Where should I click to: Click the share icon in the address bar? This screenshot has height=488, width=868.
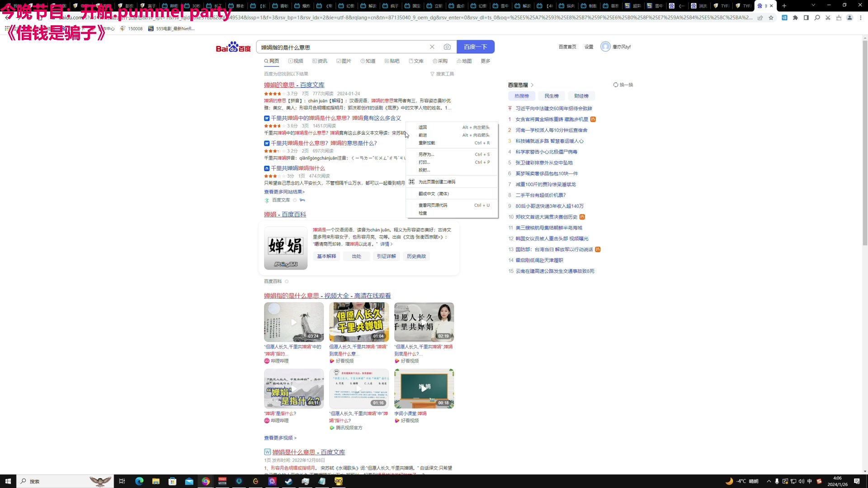click(x=760, y=17)
